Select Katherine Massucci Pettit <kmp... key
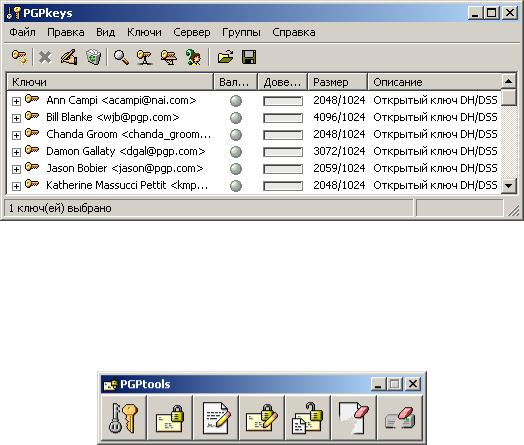This screenshot has height=445, width=524. (127, 185)
